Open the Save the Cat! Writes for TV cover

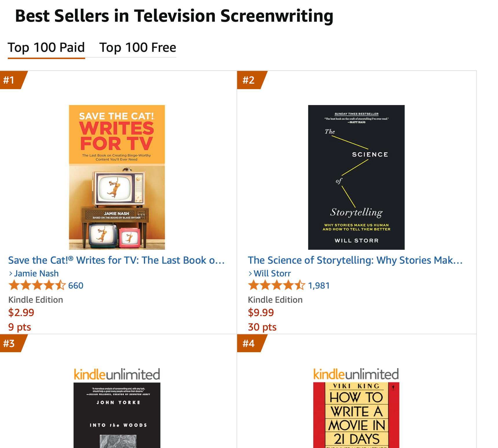117,177
